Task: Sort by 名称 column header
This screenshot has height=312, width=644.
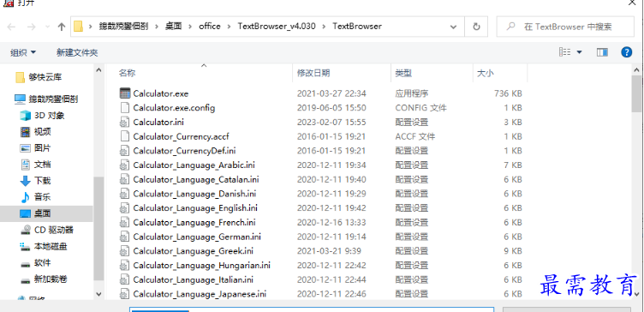Action: click(128, 73)
